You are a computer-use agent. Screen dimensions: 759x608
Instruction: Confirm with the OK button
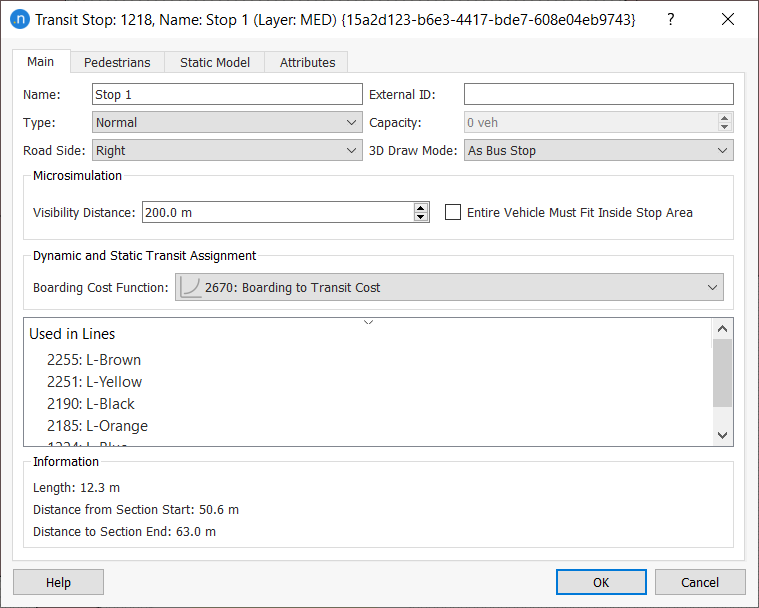pyautogui.click(x=601, y=582)
